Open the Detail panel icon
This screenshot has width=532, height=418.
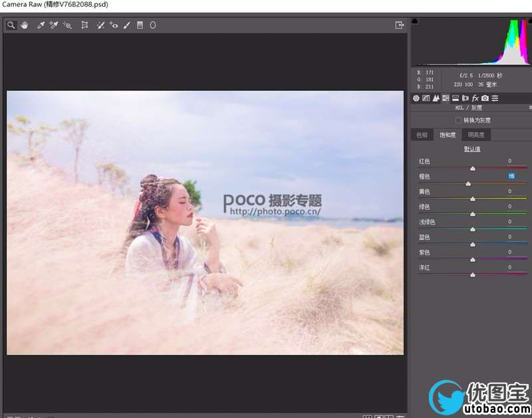[436, 98]
